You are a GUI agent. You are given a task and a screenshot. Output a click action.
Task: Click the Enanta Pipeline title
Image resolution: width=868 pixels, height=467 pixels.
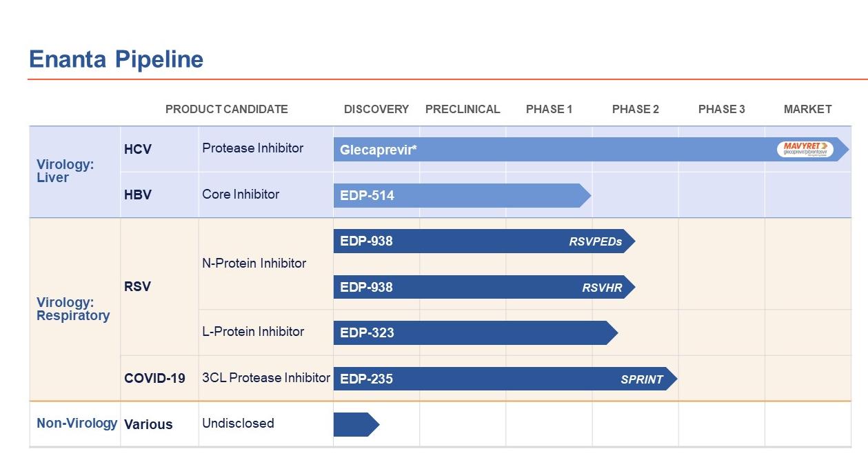pos(116,59)
